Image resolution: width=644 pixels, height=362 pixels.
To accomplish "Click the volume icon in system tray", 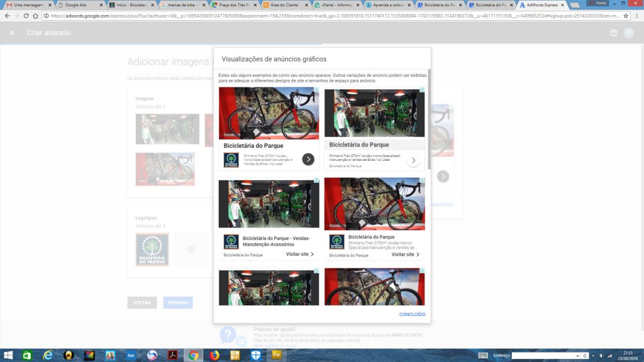I will (x=602, y=356).
